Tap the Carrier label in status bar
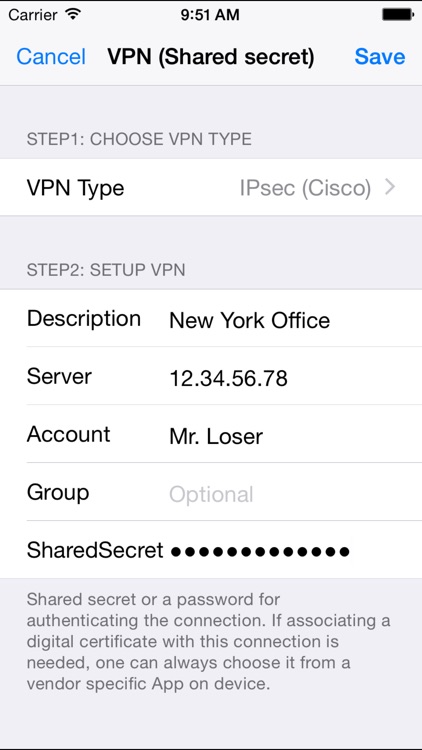Viewport: 422px width, 750px height. point(34,15)
